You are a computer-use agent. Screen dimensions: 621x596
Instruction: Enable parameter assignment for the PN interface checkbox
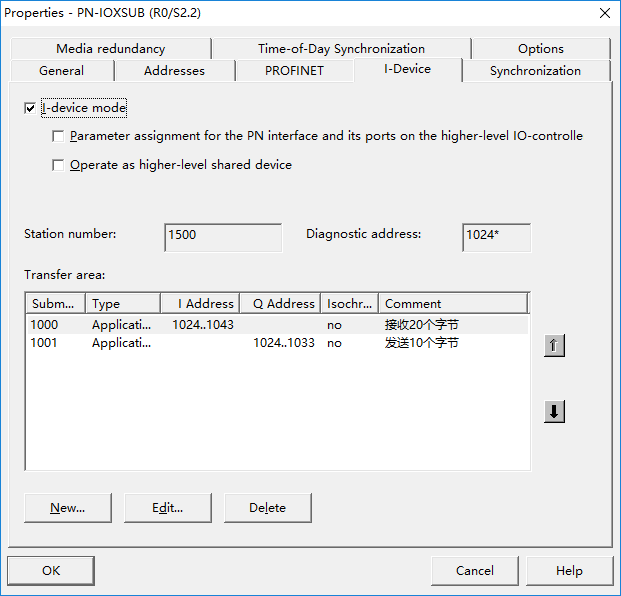pyautogui.click(x=58, y=136)
